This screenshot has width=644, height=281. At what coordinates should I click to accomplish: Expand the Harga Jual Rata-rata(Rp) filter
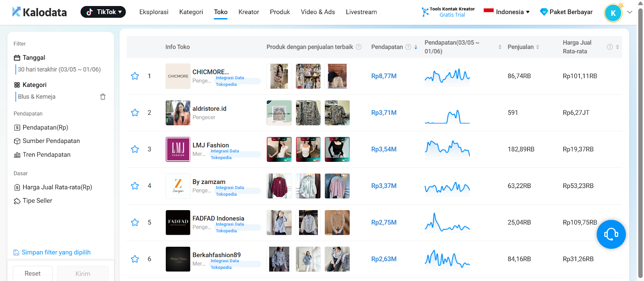[53, 187]
